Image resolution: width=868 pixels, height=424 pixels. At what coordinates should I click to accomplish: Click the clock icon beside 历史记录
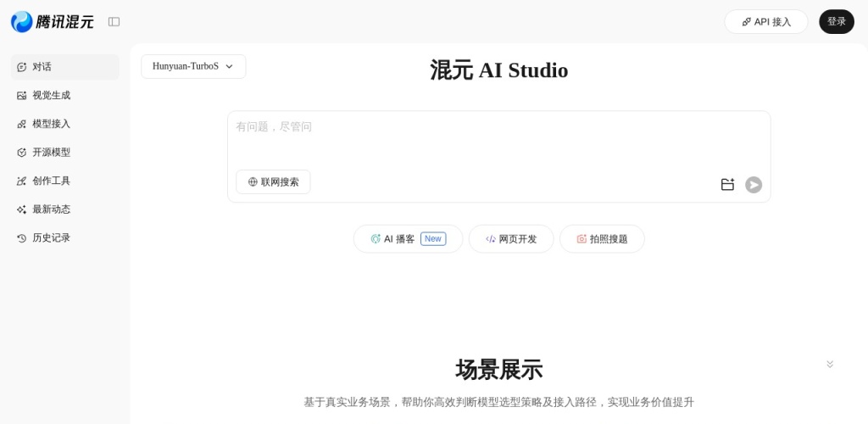point(21,238)
